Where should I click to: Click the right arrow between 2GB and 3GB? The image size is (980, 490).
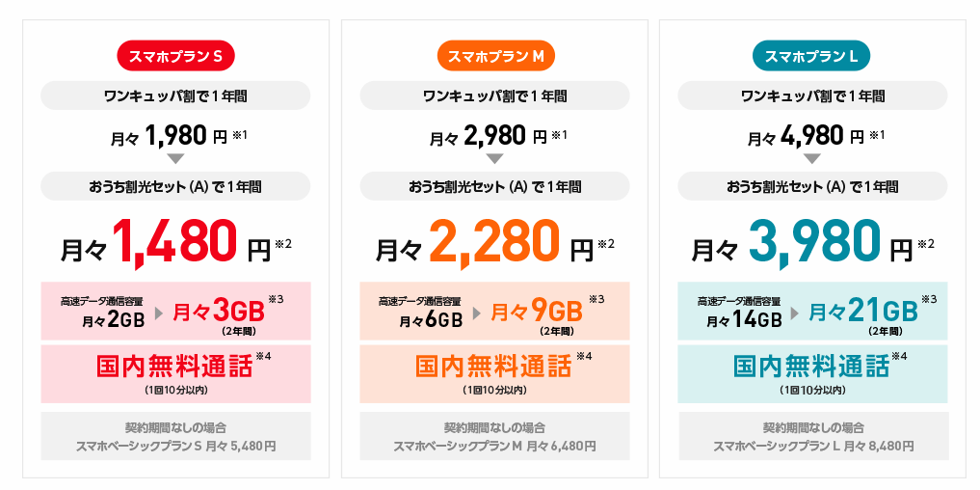pos(159,313)
